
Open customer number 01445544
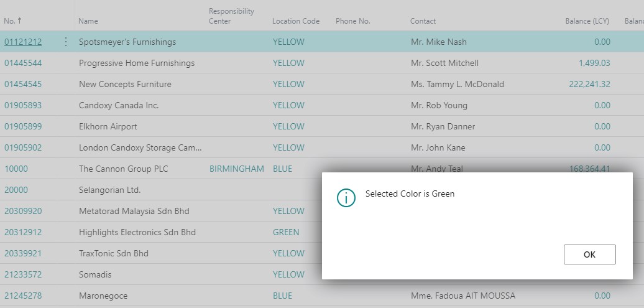[23, 63]
